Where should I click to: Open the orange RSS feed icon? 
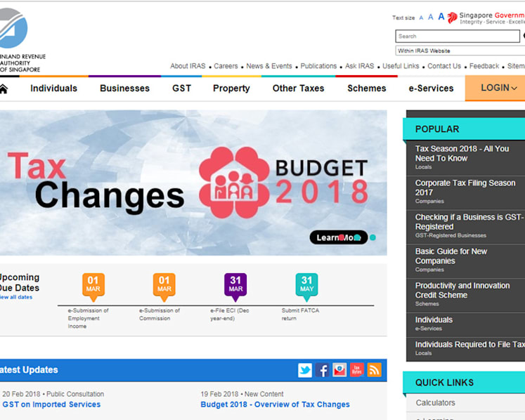(374, 370)
